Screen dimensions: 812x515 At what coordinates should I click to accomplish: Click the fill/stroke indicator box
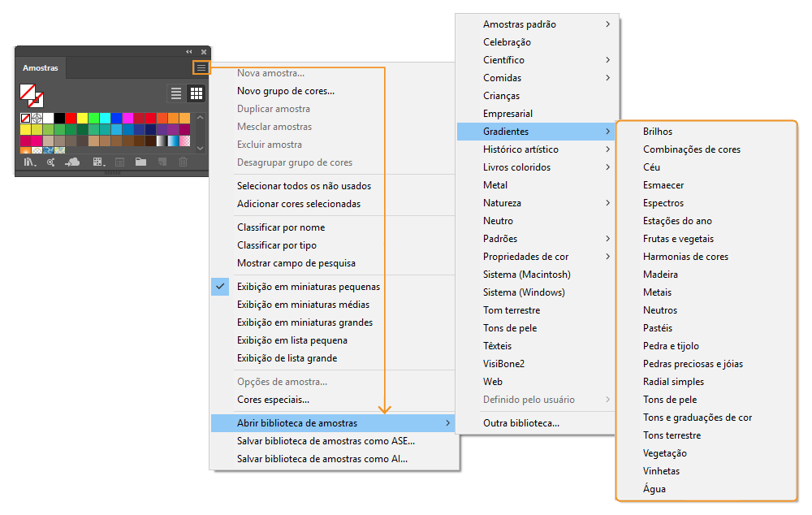click(32, 96)
